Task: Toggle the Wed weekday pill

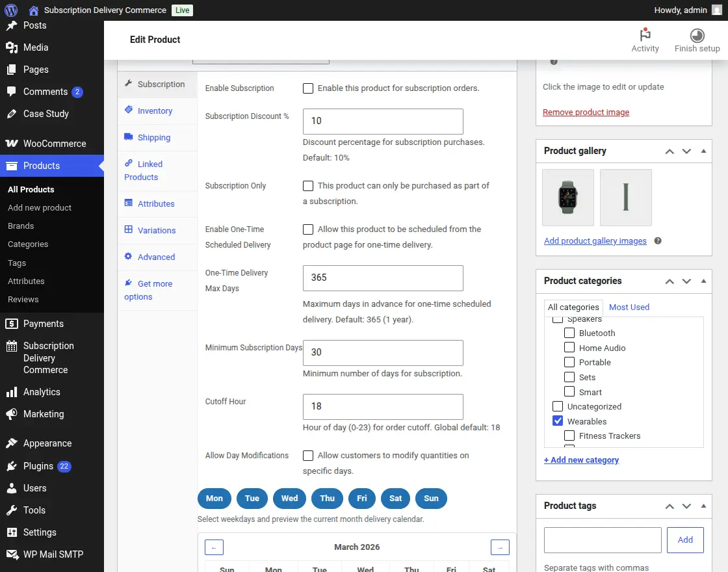Action: 289,499
